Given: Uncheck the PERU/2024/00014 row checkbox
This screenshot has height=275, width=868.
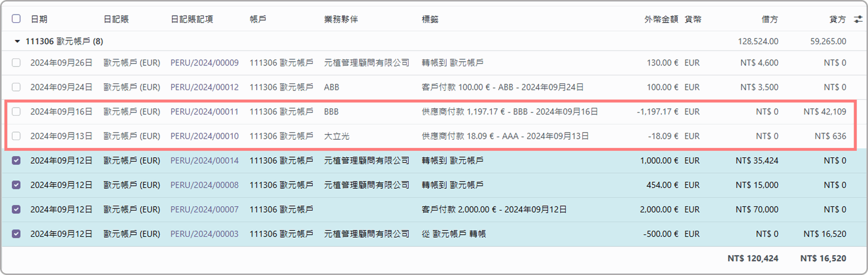Looking at the screenshot, I should pyautogui.click(x=16, y=161).
